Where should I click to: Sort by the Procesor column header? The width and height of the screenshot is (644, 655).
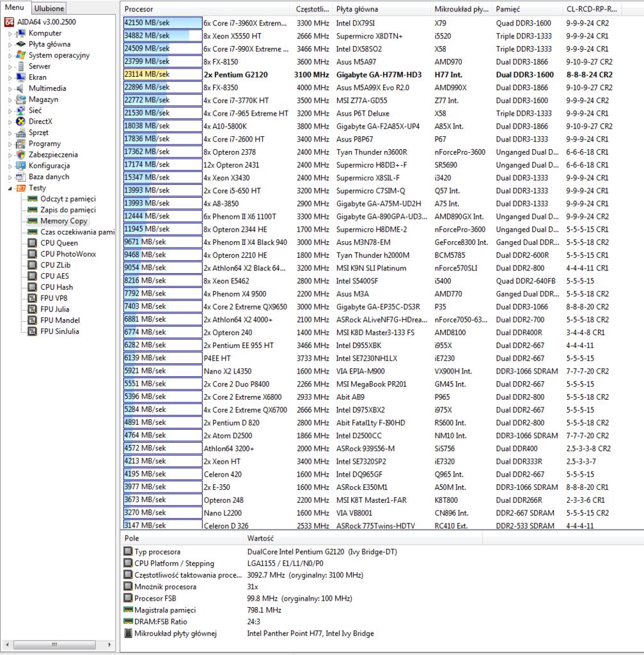pyautogui.click(x=205, y=9)
